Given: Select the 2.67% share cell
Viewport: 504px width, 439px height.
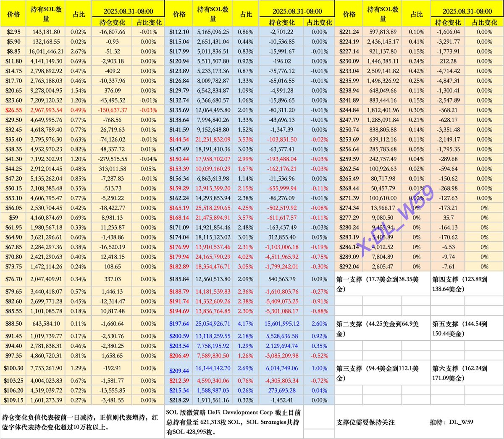Looking at the screenshot, I should (79, 51).
